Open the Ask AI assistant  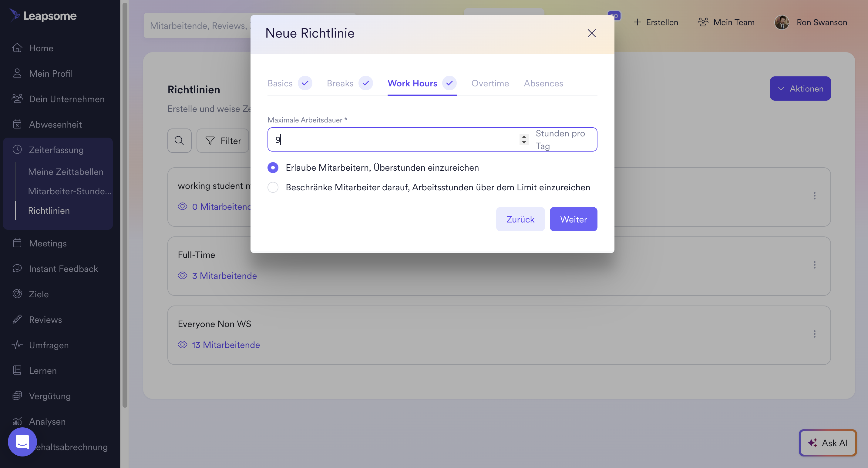(x=828, y=443)
